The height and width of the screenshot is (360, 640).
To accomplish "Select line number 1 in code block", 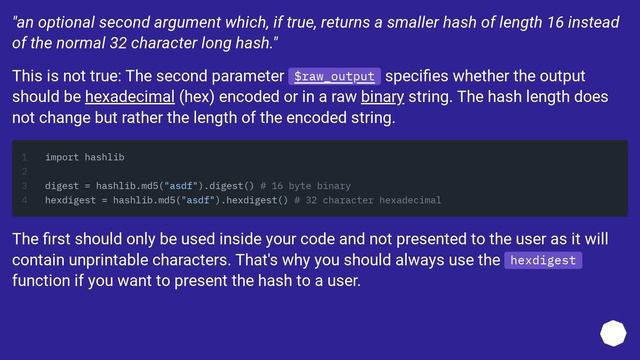I will click(24, 157).
